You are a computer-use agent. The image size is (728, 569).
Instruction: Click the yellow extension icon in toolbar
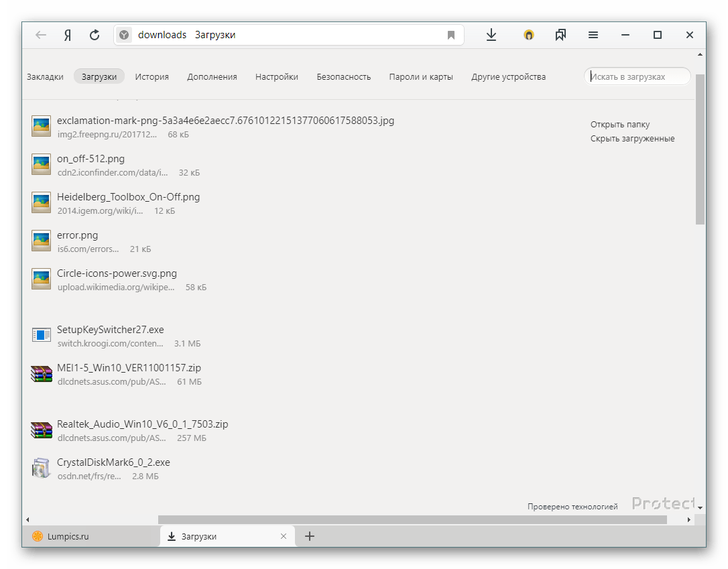click(529, 35)
